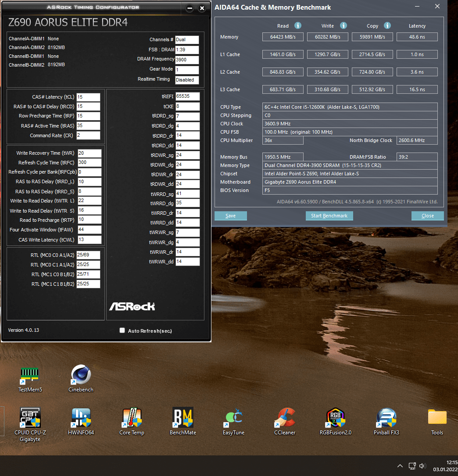Select the Four Activate Window (tFAW) field
The height and width of the screenshot is (476, 458).
tap(89, 230)
